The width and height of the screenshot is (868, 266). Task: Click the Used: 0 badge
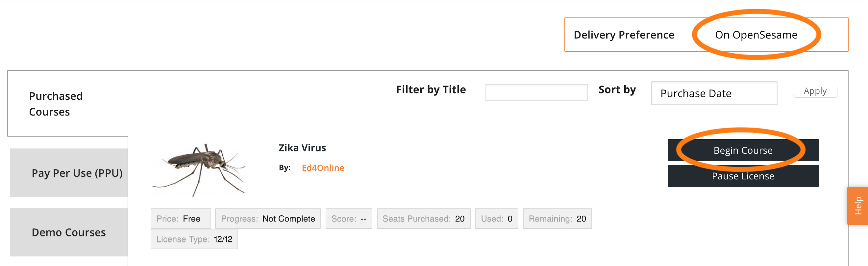(x=496, y=219)
